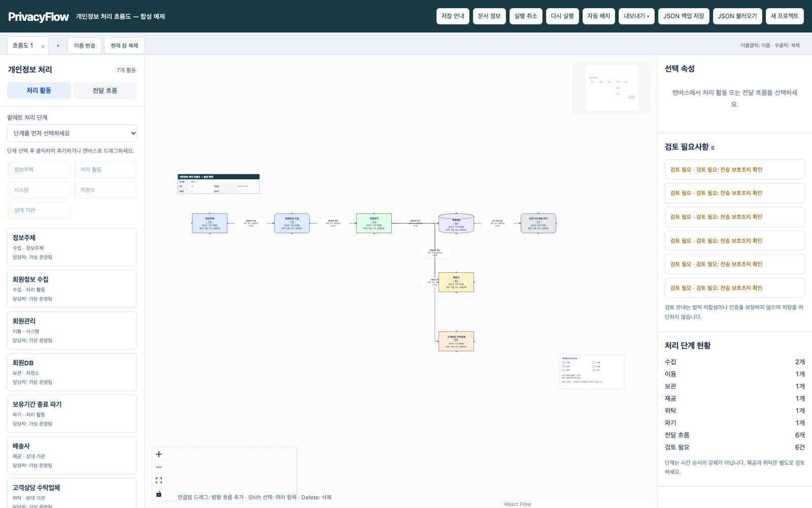
Task: Click the PrivacyFlow logo
Action: (x=39, y=17)
